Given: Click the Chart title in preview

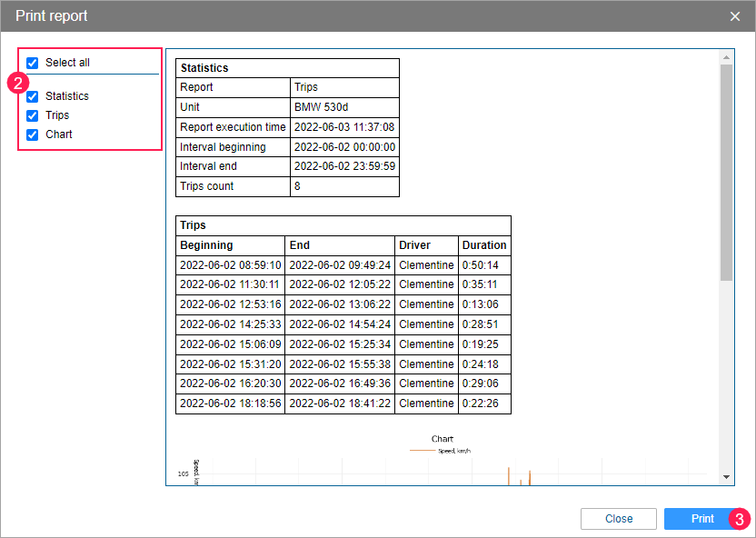Looking at the screenshot, I should point(443,439).
